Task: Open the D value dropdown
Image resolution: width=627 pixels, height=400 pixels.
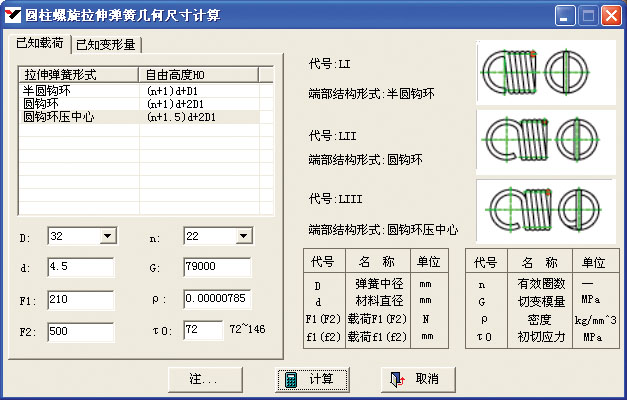Action: tap(107, 237)
